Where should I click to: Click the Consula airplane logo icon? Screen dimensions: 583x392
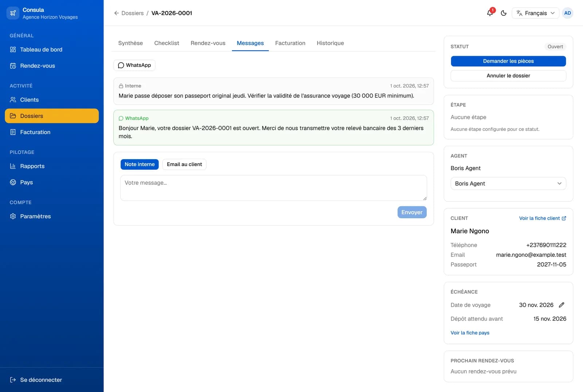click(13, 13)
